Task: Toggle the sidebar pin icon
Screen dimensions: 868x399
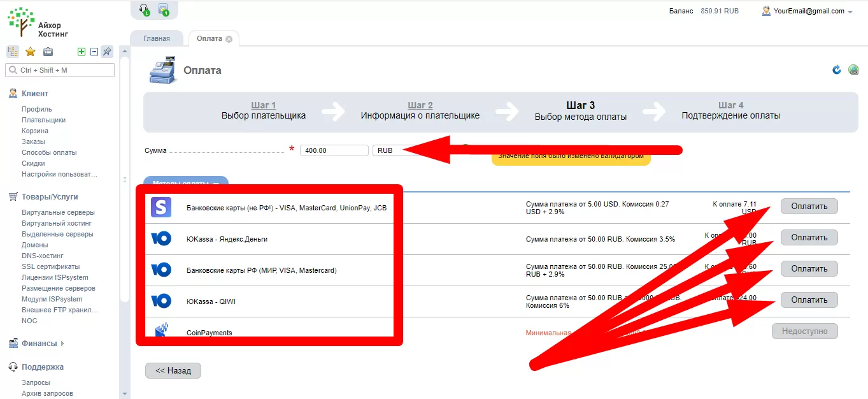Action: coord(107,52)
